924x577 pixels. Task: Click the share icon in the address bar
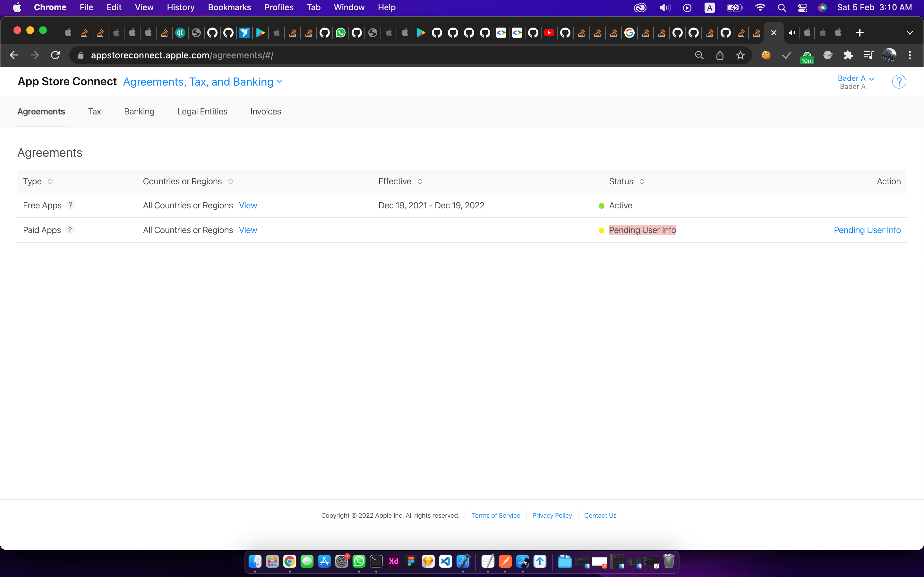(720, 55)
